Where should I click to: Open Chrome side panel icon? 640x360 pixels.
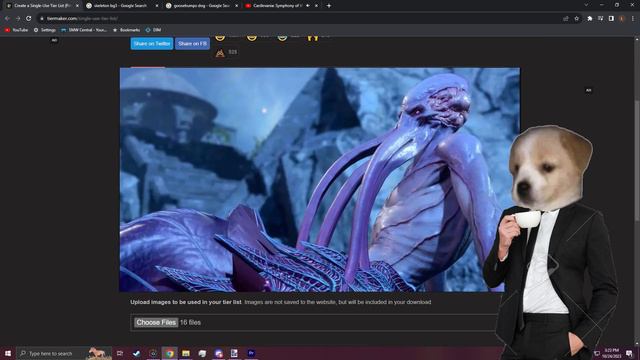(x=611, y=18)
